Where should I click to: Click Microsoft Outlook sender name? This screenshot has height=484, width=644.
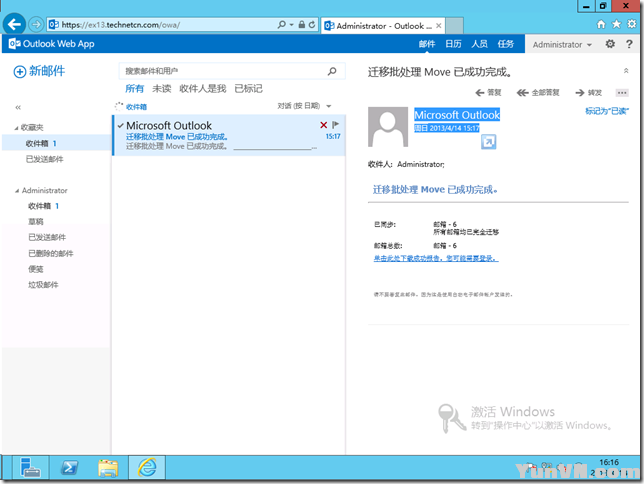(x=457, y=115)
